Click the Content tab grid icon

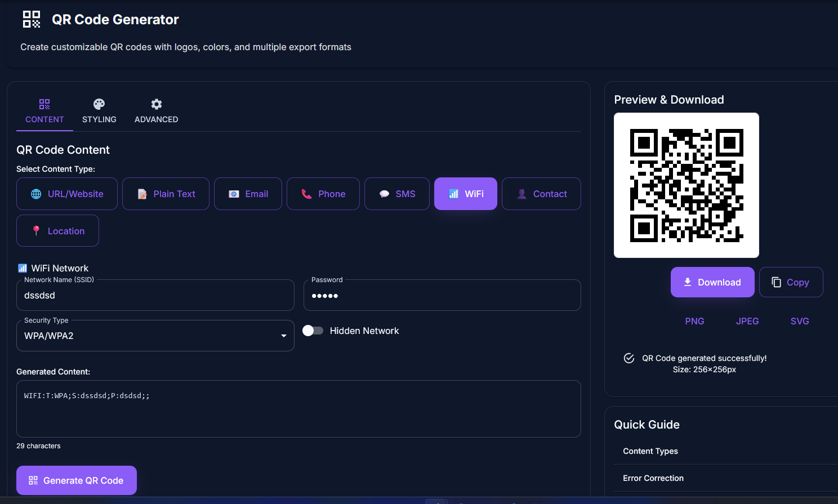pyautogui.click(x=44, y=104)
